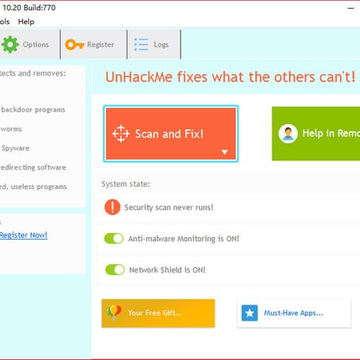Click the red exclamation warning icon
The image size is (360, 360).
pyautogui.click(x=112, y=207)
